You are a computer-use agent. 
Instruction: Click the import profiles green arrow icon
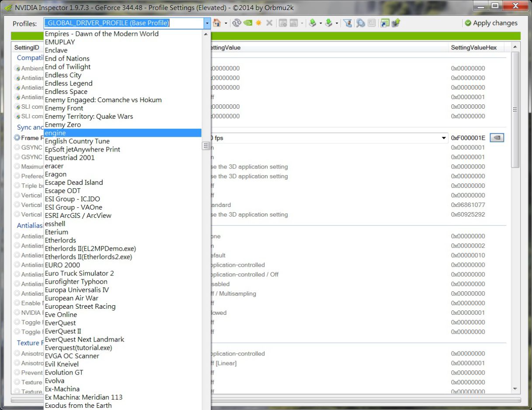click(x=329, y=23)
